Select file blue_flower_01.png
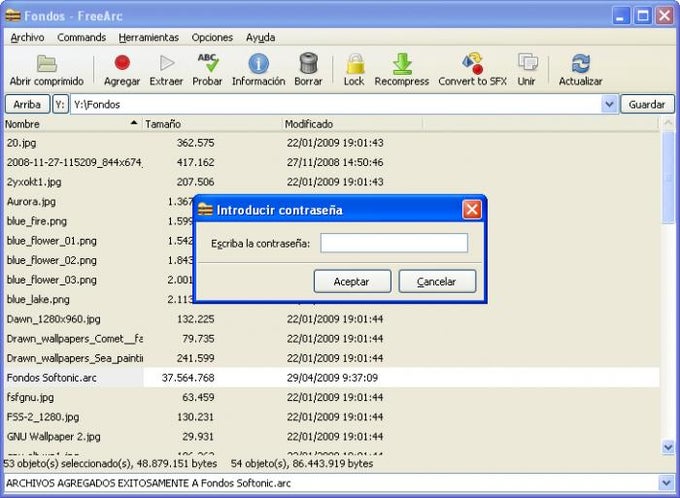This screenshot has height=498, width=680. coord(52,241)
